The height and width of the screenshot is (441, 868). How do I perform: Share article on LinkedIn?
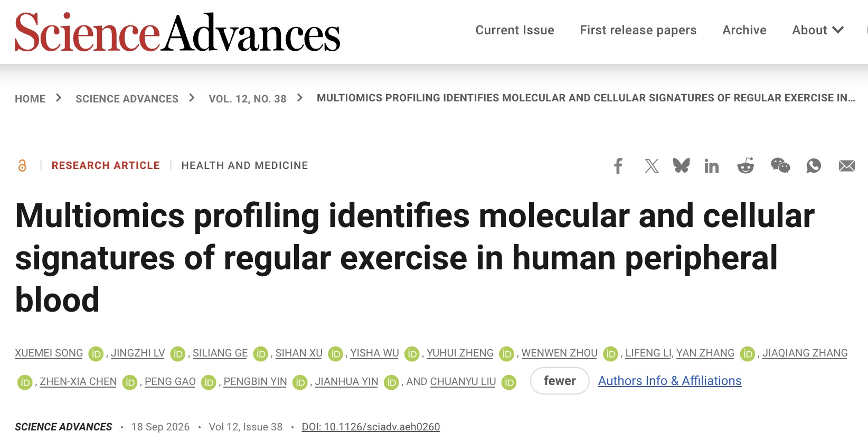[712, 166]
